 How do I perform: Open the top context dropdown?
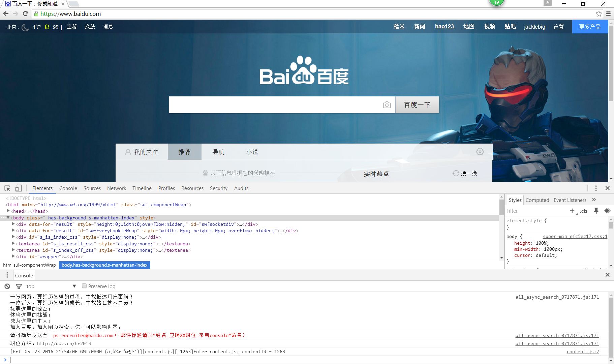coord(51,286)
